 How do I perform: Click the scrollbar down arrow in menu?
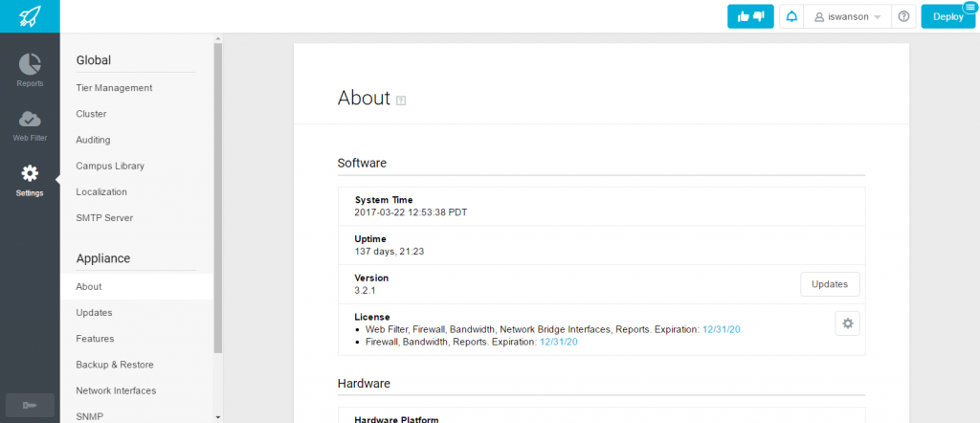(217, 416)
